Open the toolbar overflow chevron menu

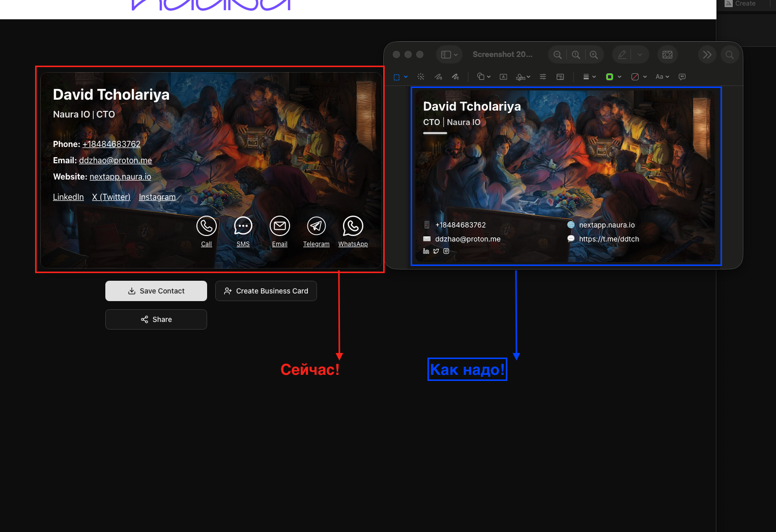[x=707, y=54]
